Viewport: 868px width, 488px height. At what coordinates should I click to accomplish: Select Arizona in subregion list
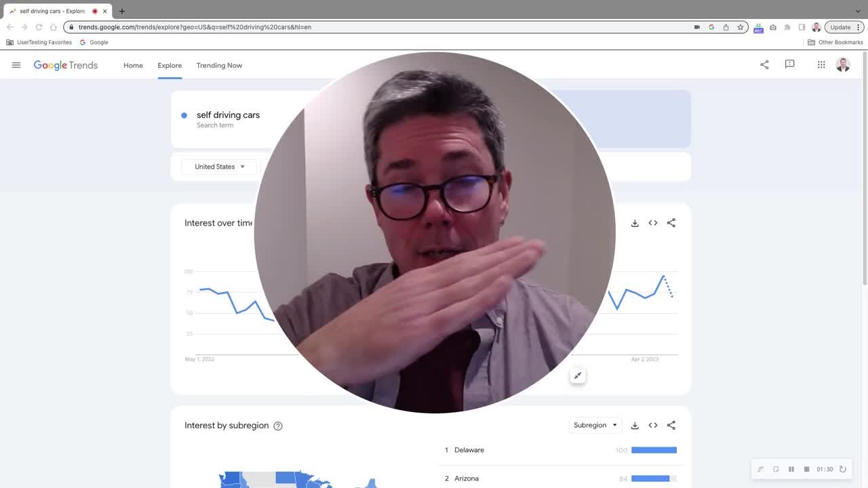coord(467,479)
